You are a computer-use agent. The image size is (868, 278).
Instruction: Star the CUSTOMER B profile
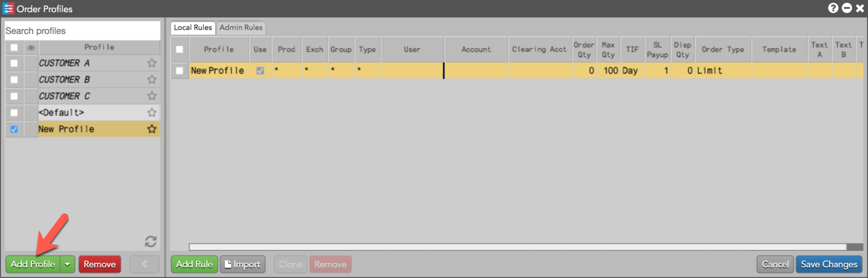(152, 80)
